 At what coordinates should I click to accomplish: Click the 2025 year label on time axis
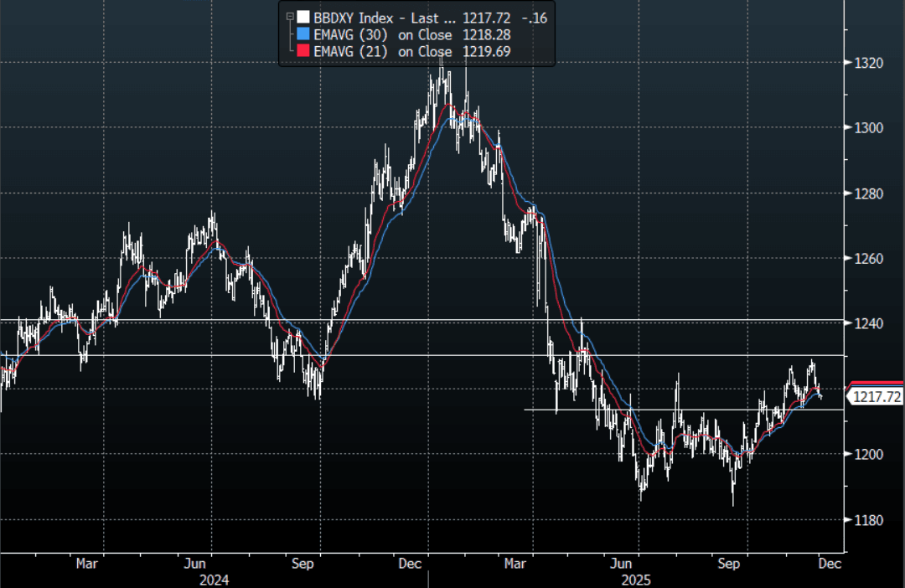[635, 580]
